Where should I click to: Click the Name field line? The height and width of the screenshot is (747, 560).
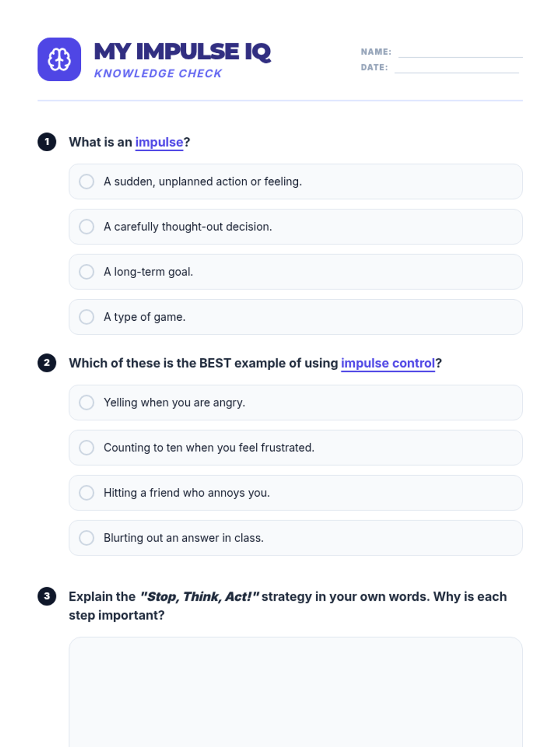click(x=460, y=52)
